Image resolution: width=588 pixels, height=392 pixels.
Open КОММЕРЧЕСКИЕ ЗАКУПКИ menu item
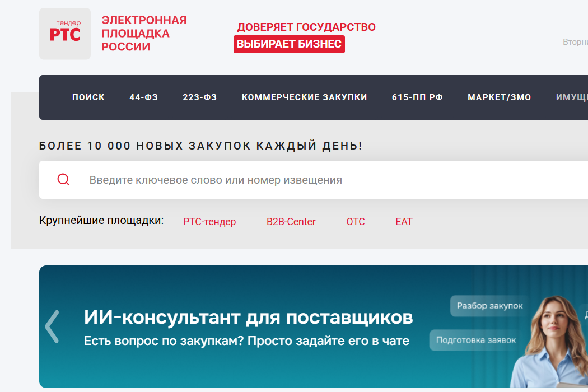tap(305, 97)
